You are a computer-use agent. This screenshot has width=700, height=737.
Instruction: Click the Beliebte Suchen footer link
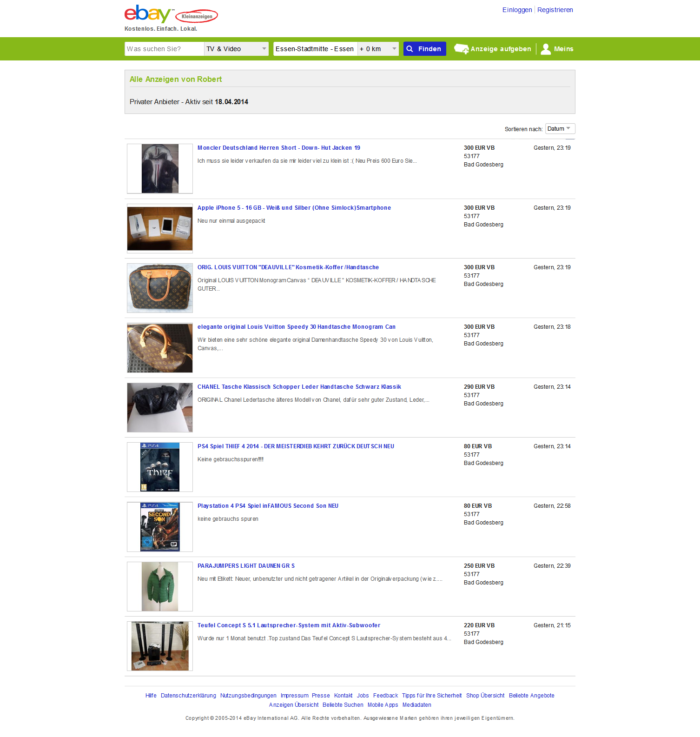(343, 705)
